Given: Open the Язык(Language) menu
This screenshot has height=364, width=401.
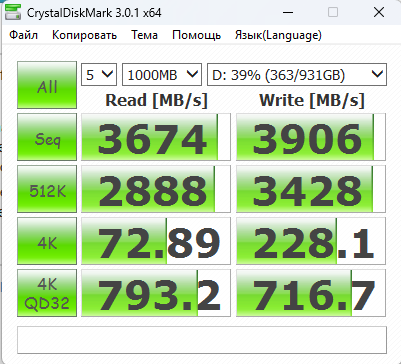Looking at the screenshot, I should click(278, 35).
